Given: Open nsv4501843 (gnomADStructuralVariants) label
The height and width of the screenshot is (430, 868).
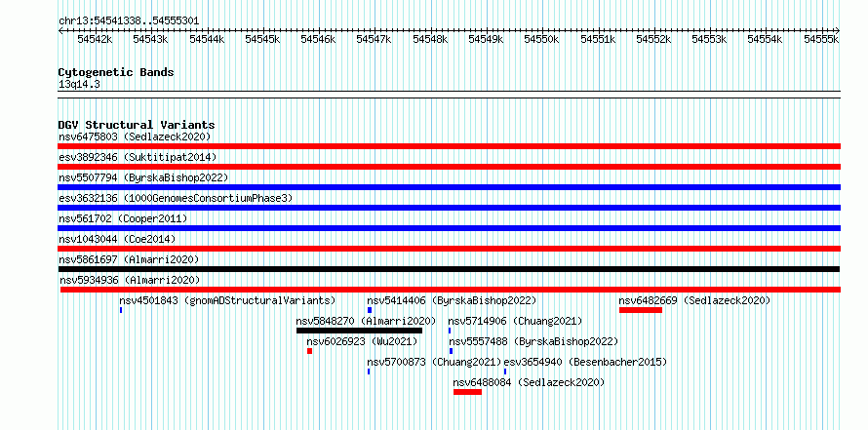Looking at the screenshot, I should click(x=227, y=300).
